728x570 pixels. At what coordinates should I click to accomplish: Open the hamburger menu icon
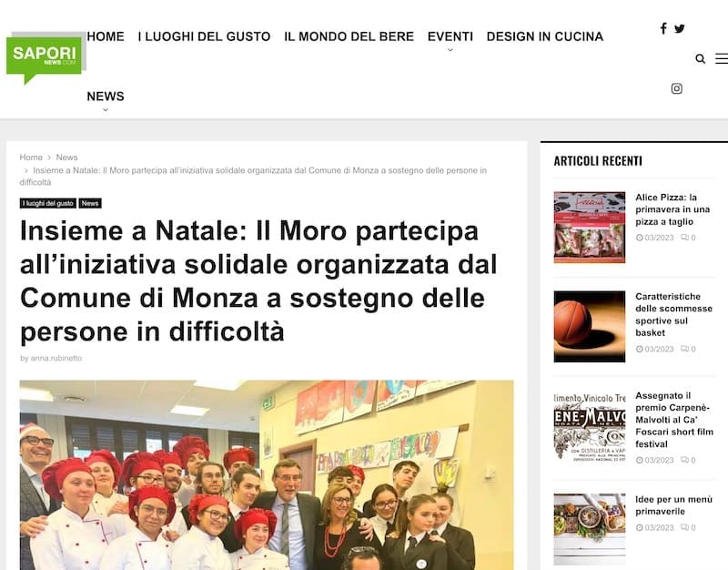pos(722,58)
